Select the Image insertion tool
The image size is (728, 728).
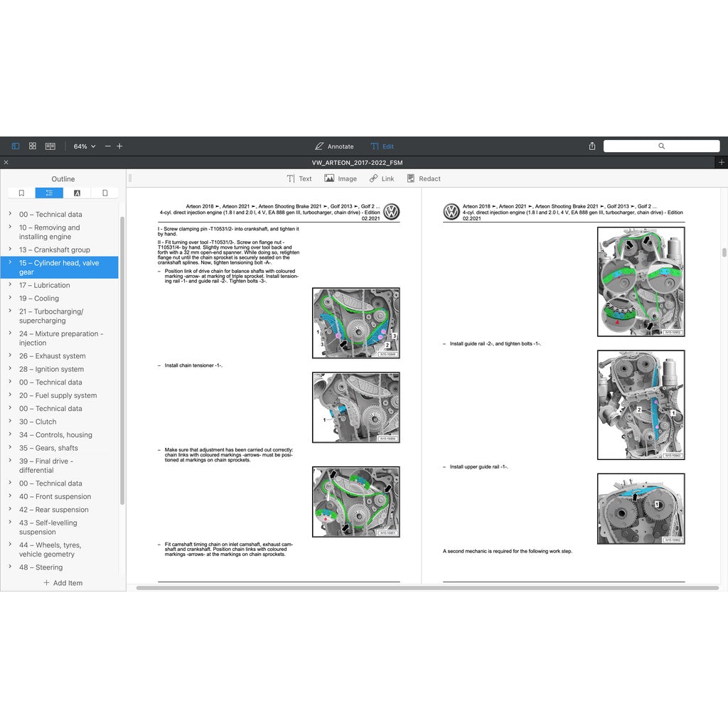point(341,178)
